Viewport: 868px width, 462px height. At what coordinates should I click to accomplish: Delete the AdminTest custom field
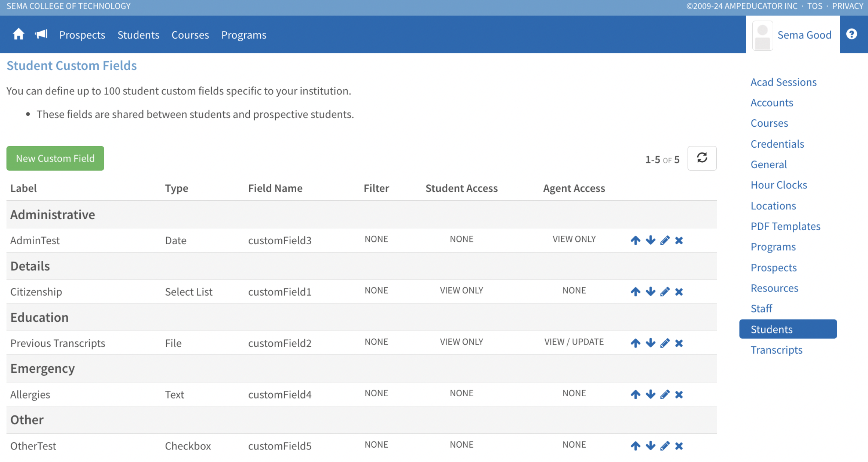[x=679, y=240]
